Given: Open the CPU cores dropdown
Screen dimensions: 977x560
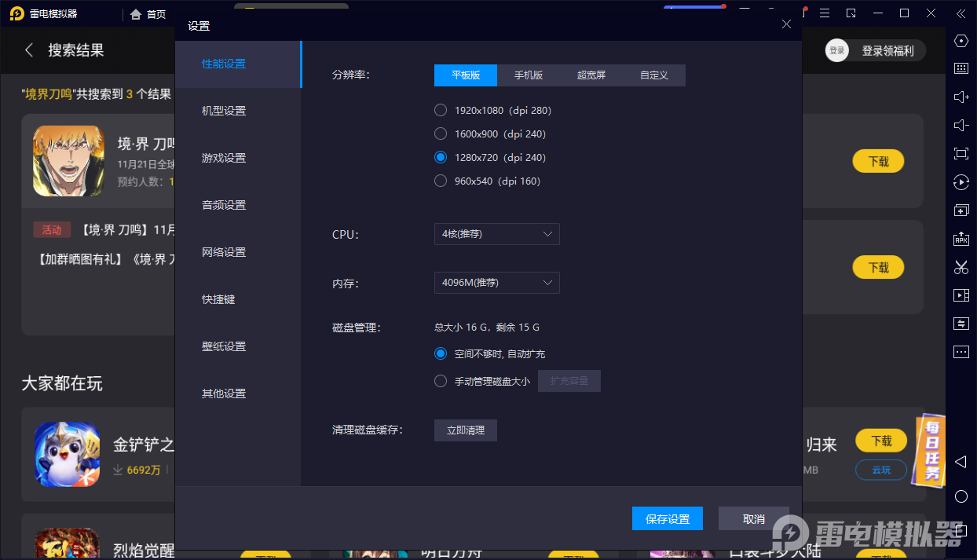Looking at the screenshot, I should tap(496, 233).
